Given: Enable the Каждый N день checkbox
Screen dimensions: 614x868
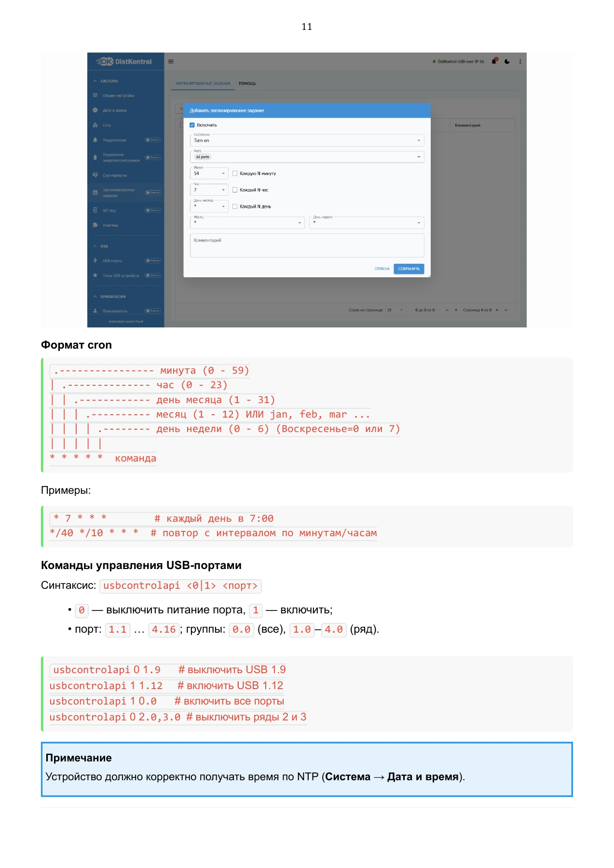Looking at the screenshot, I should coord(235,206).
